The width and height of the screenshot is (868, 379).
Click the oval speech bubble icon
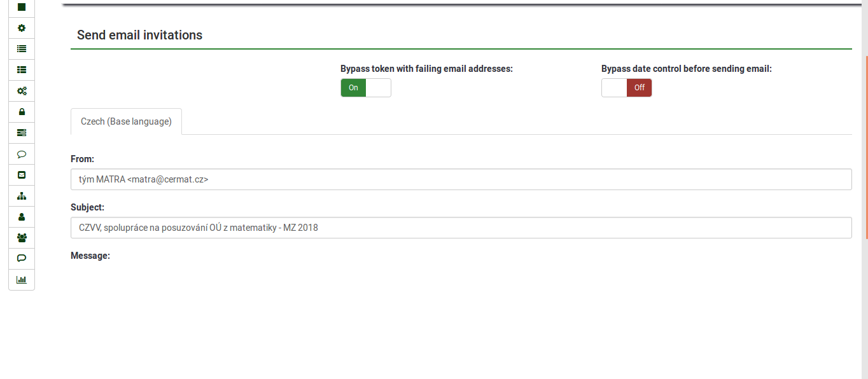tap(22, 154)
